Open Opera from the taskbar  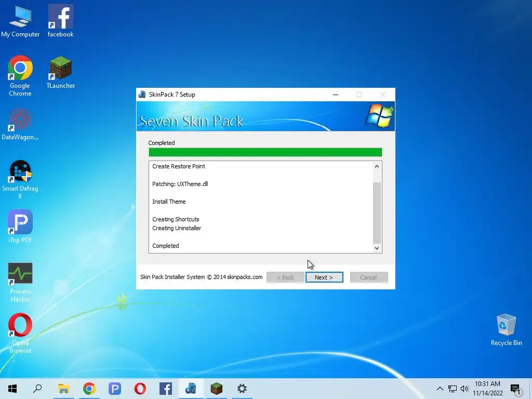tap(140, 389)
